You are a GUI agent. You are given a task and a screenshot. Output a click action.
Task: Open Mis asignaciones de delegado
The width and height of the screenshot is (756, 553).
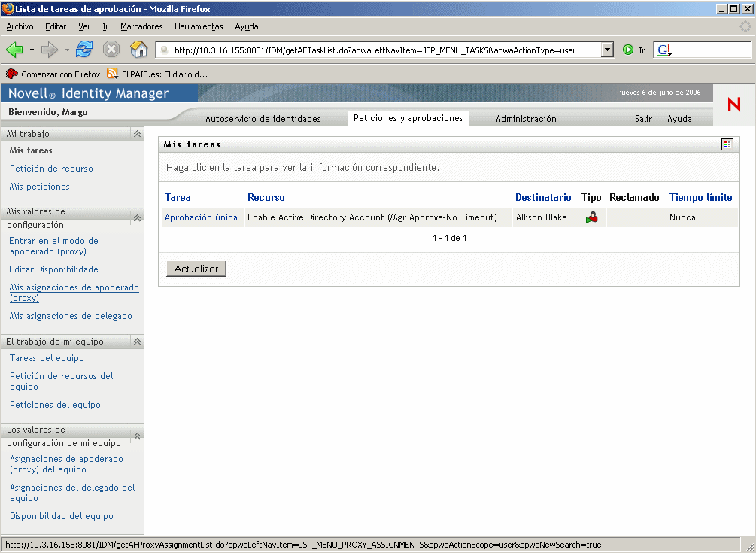[x=71, y=316]
